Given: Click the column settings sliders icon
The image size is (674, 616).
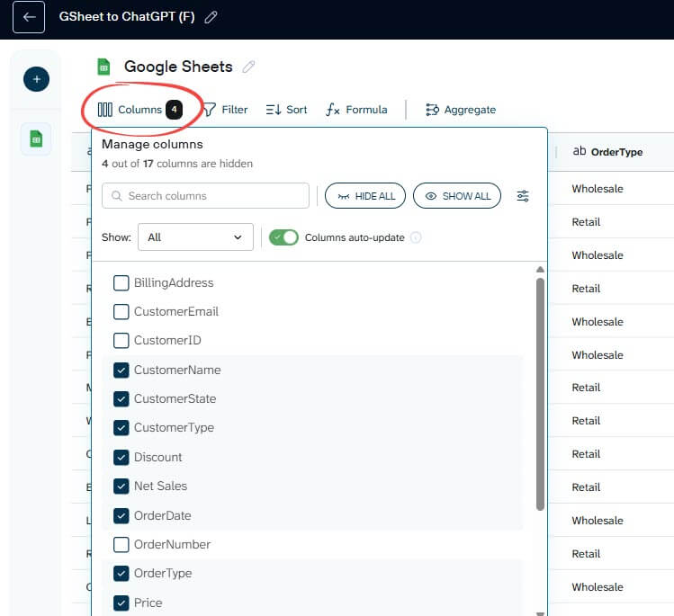Looking at the screenshot, I should pyautogui.click(x=523, y=196).
